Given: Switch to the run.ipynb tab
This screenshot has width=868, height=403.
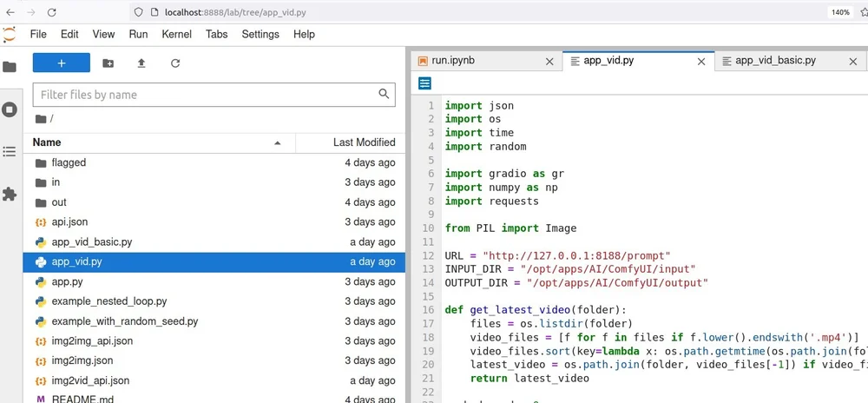Looking at the screenshot, I should click(487, 61).
